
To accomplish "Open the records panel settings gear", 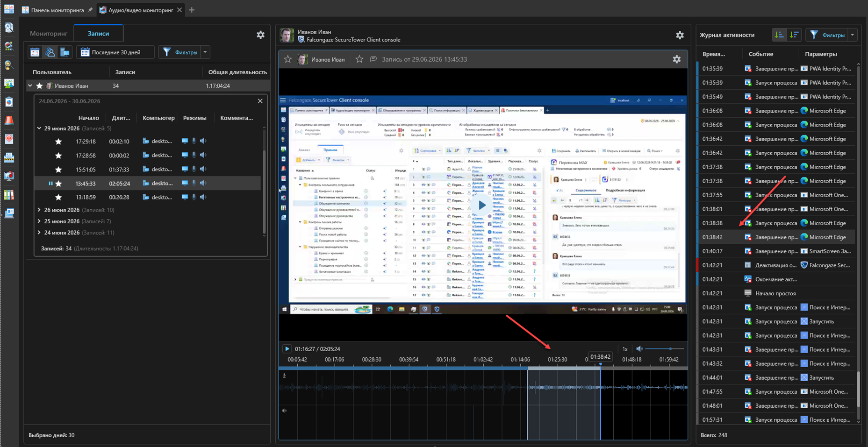I will coord(260,35).
